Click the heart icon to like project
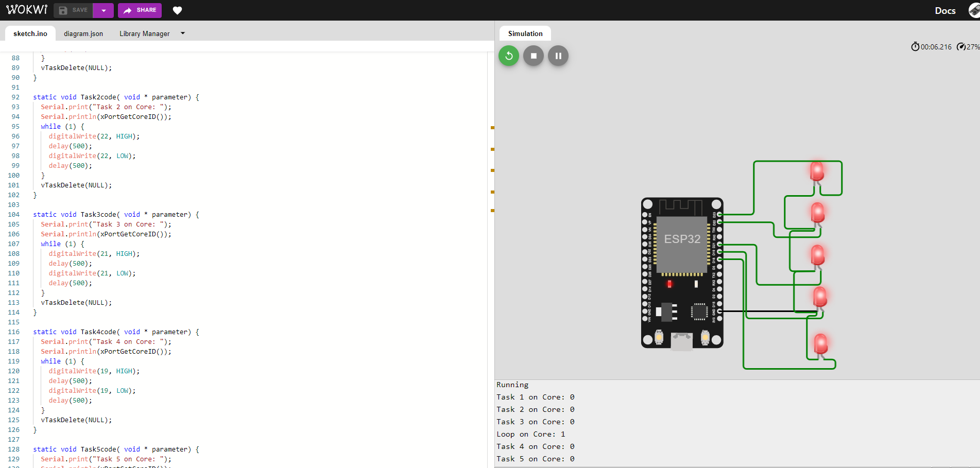 (x=177, y=10)
